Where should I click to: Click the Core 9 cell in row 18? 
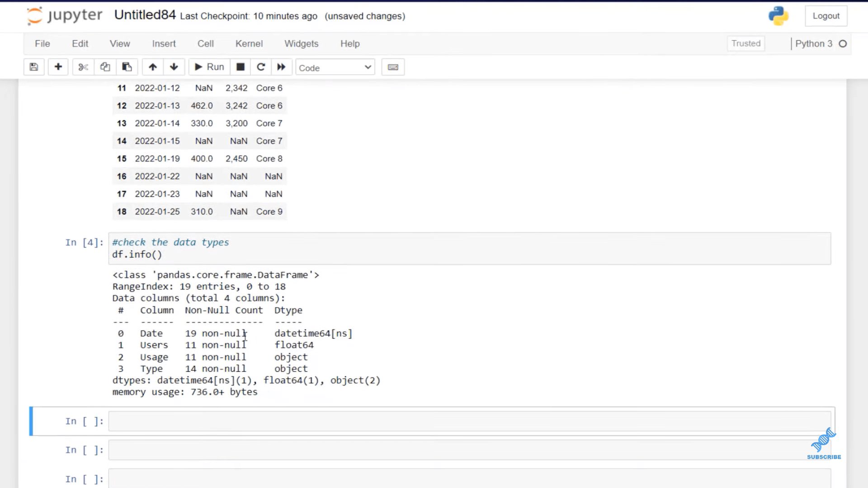coord(269,212)
